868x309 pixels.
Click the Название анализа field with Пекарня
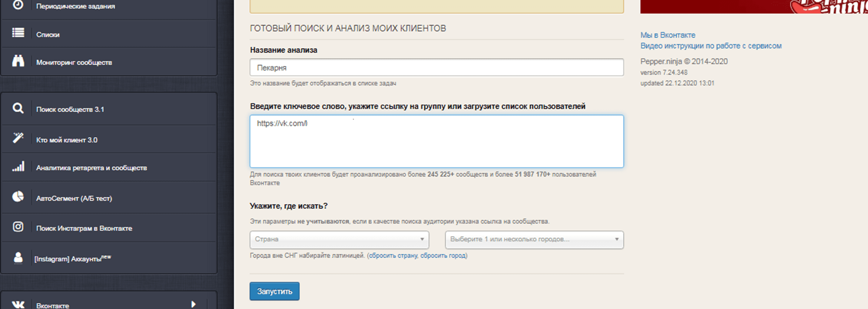coord(437,67)
